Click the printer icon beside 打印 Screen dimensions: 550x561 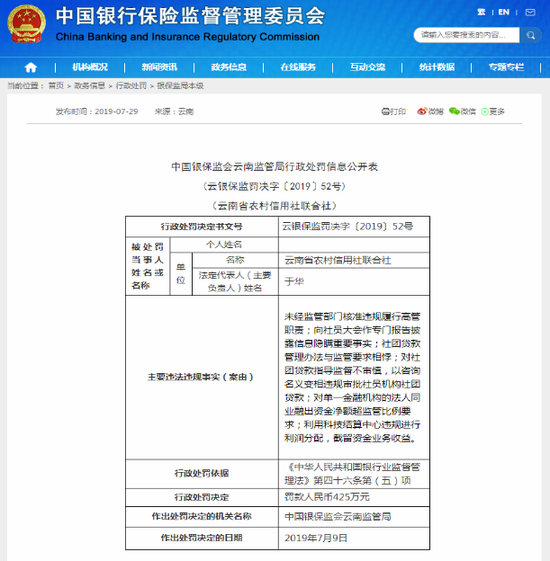click(385, 112)
